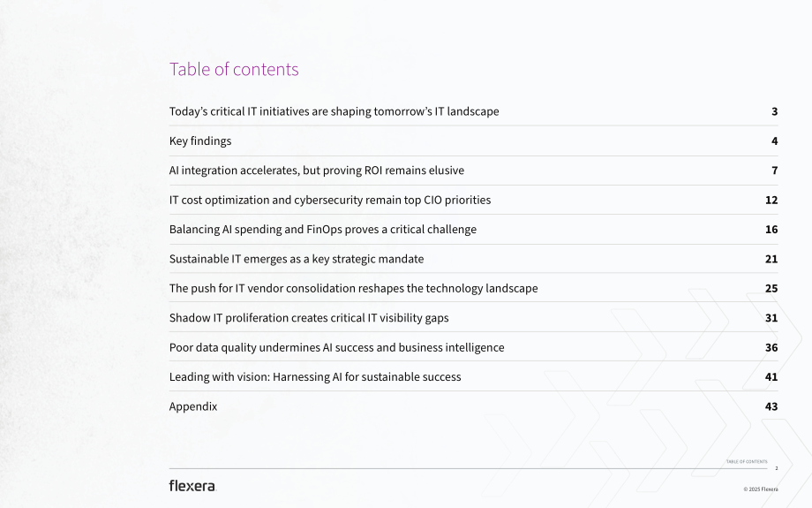Open 'Today's critical IT initiatives' entry

pyautogui.click(x=334, y=111)
